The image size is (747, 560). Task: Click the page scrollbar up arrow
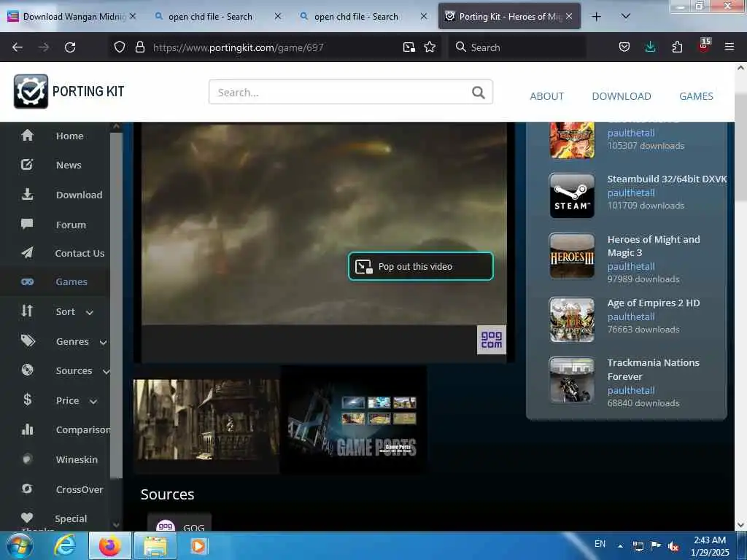[x=740, y=68]
